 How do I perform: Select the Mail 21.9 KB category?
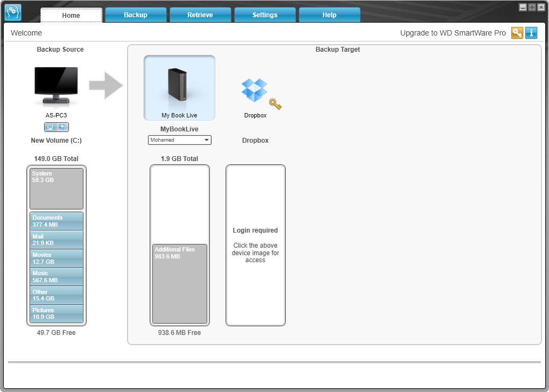point(57,240)
